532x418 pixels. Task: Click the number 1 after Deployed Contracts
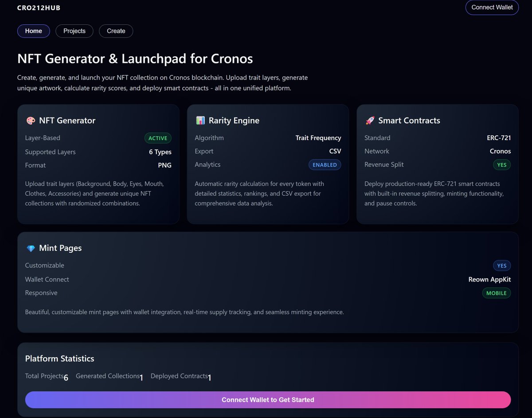209,378
